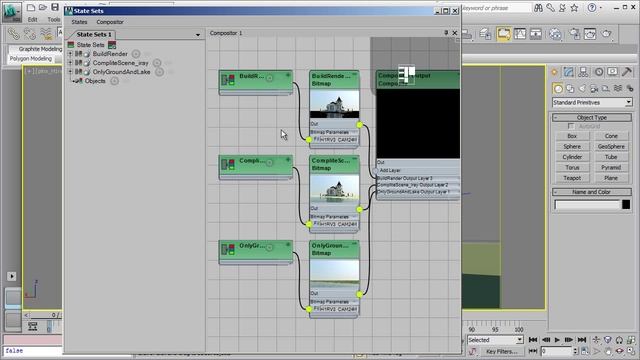Open the 3ds Max application menu button
Image resolution: width=640 pixels, height=360 pixels.
tap(11, 13)
